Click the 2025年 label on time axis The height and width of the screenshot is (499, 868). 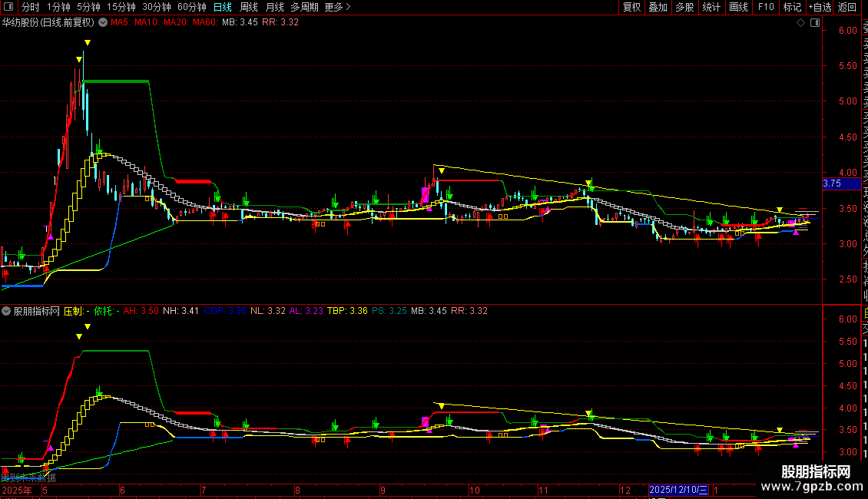point(17,490)
